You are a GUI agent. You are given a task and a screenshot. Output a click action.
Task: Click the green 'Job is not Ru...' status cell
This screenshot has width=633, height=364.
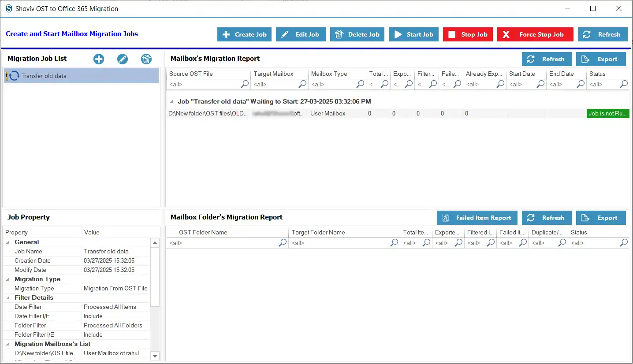[x=608, y=113]
